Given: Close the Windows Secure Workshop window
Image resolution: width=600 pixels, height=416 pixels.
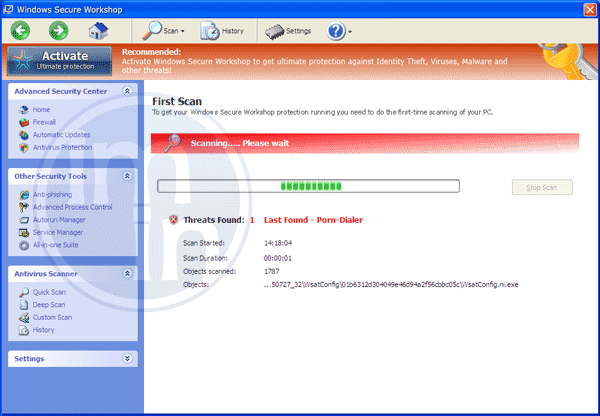Looking at the screenshot, I should (x=590, y=9).
